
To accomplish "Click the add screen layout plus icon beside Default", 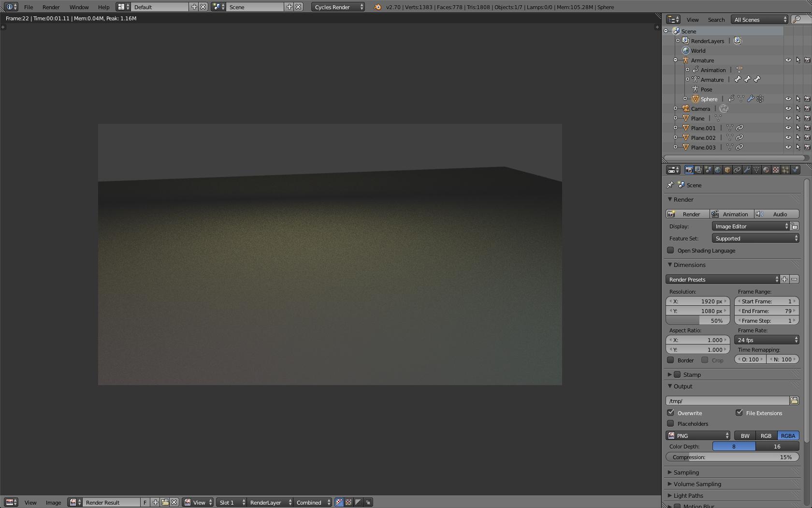I will (x=194, y=7).
